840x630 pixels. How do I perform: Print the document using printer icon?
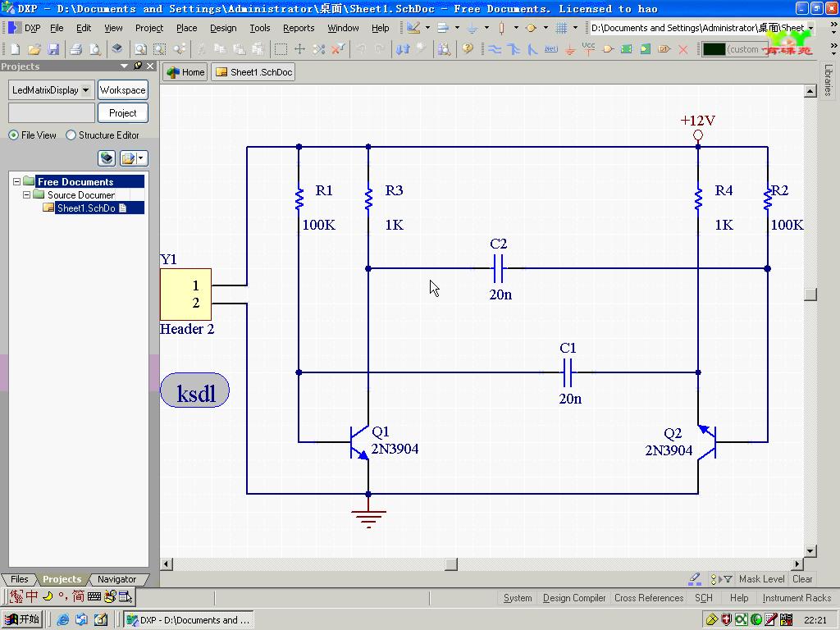coord(75,49)
